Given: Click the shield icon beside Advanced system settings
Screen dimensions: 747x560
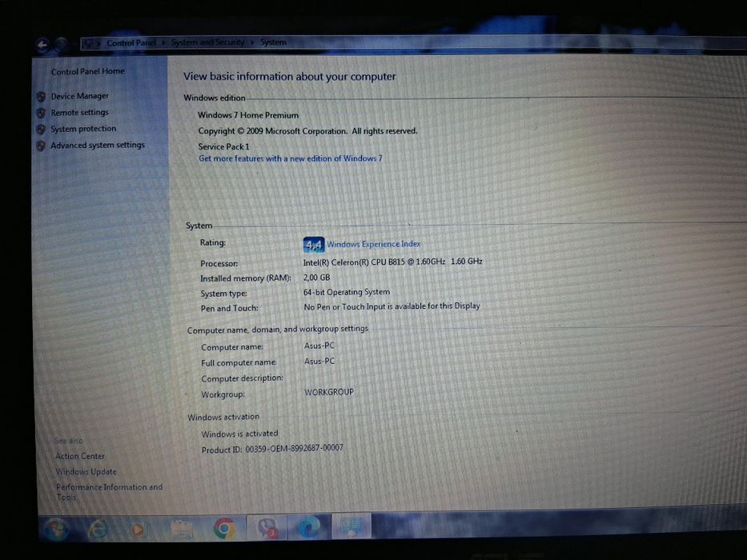Looking at the screenshot, I should coord(41,146).
